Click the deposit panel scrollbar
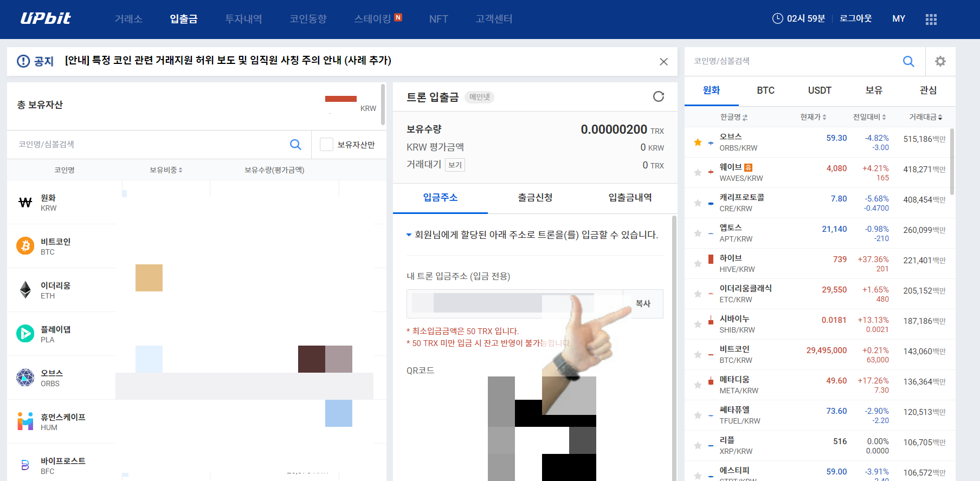Viewport: 980px width, 481px height. [x=674, y=348]
